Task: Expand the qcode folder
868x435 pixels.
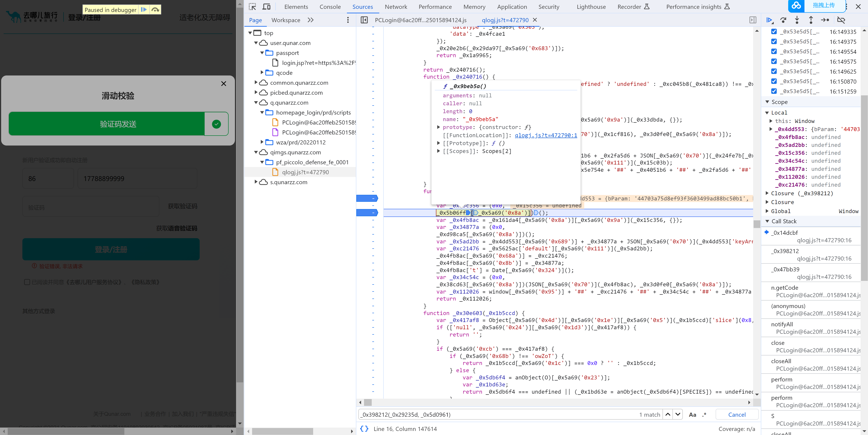Action: click(x=262, y=72)
